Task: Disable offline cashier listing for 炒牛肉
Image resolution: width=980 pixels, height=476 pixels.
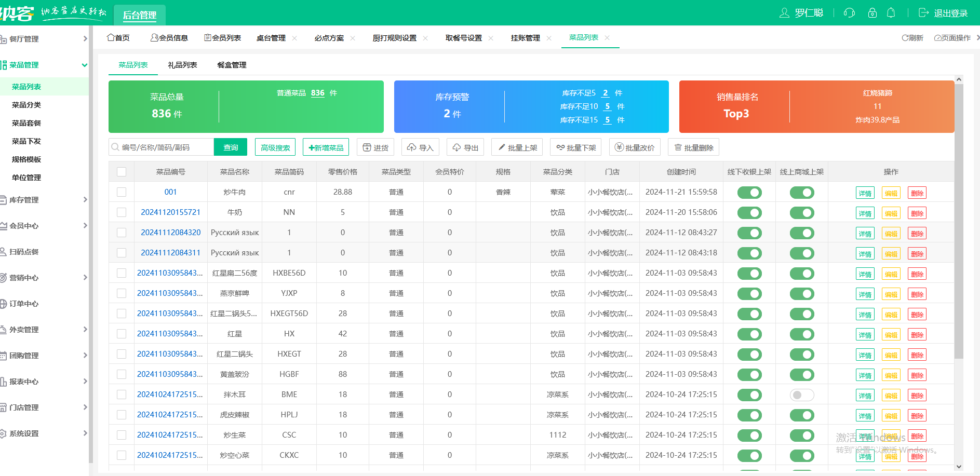Action: (749, 193)
